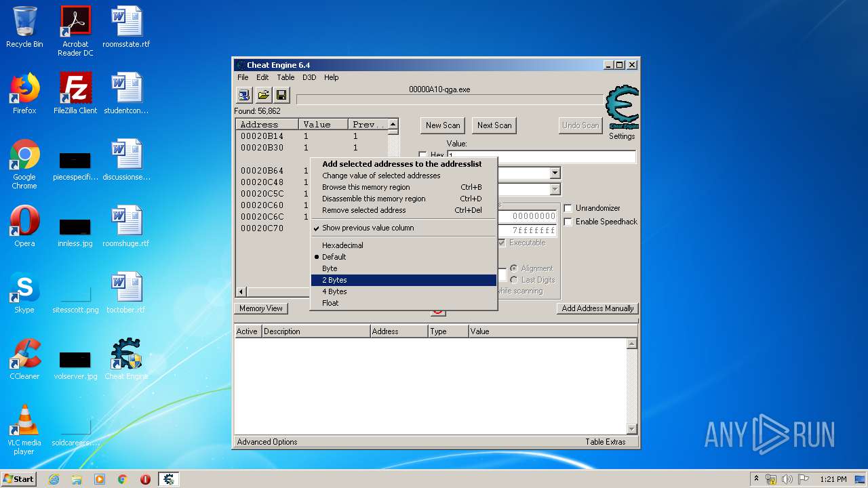Choose 2 Bytes in context menu
868x488 pixels.
pyautogui.click(x=403, y=280)
